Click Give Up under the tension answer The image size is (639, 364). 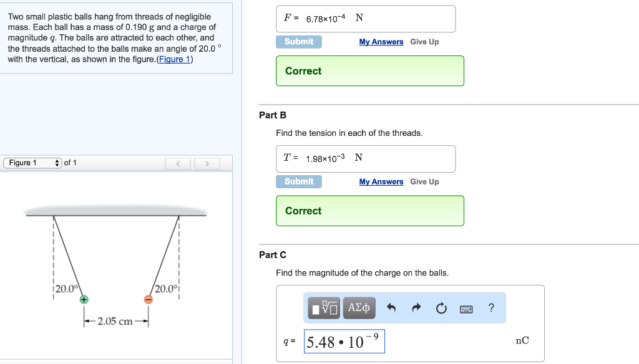424,182
